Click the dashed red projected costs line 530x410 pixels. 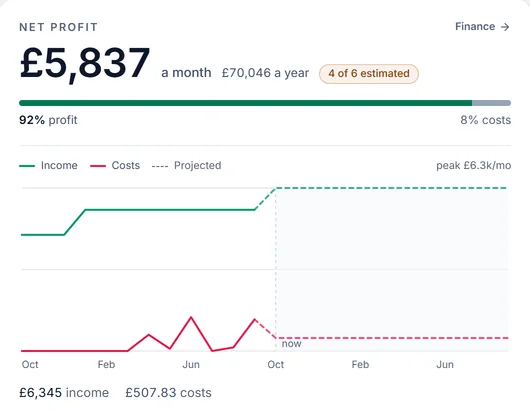point(391,338)
